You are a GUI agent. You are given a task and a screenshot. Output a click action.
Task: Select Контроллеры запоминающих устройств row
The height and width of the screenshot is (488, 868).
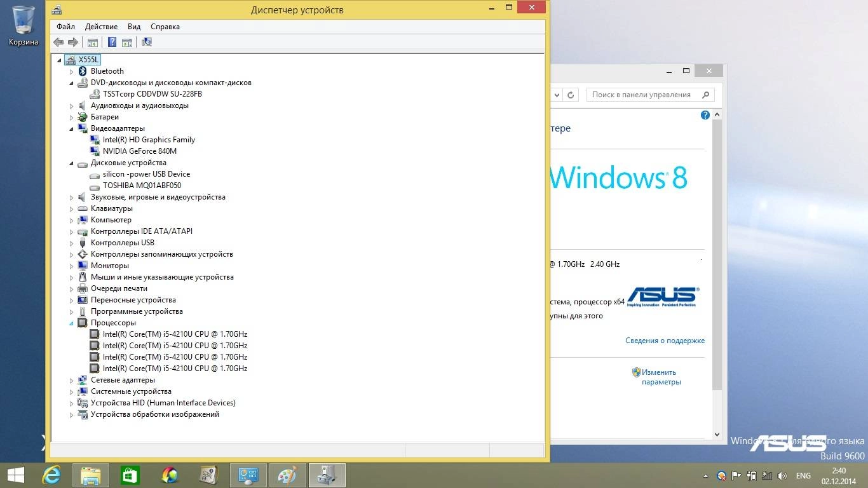point(162,254)
